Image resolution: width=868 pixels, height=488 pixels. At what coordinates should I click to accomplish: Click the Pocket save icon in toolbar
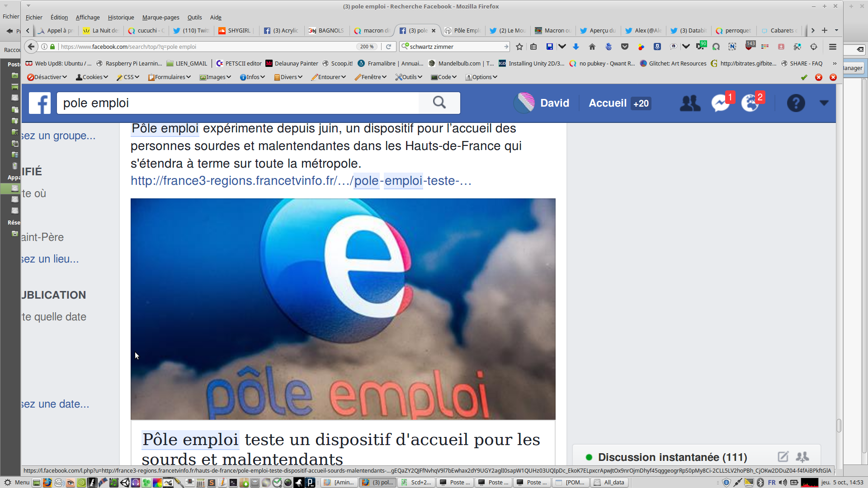625,47
